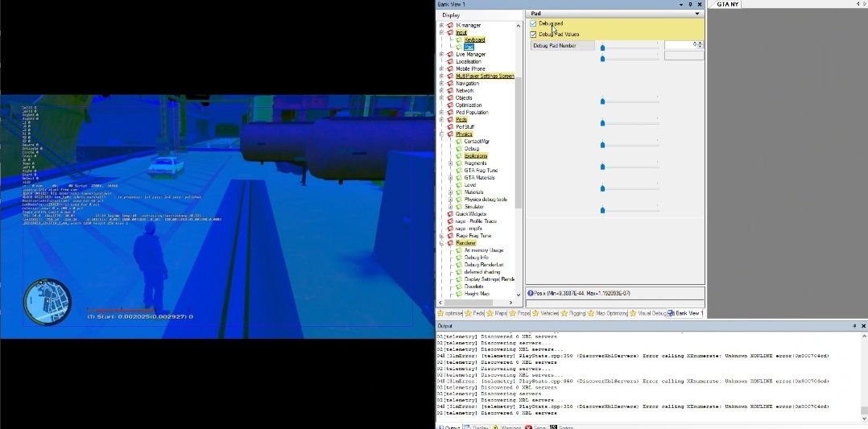868x429 pixels.
Task: Collapse the Renderer node
Action: point(441,243)
